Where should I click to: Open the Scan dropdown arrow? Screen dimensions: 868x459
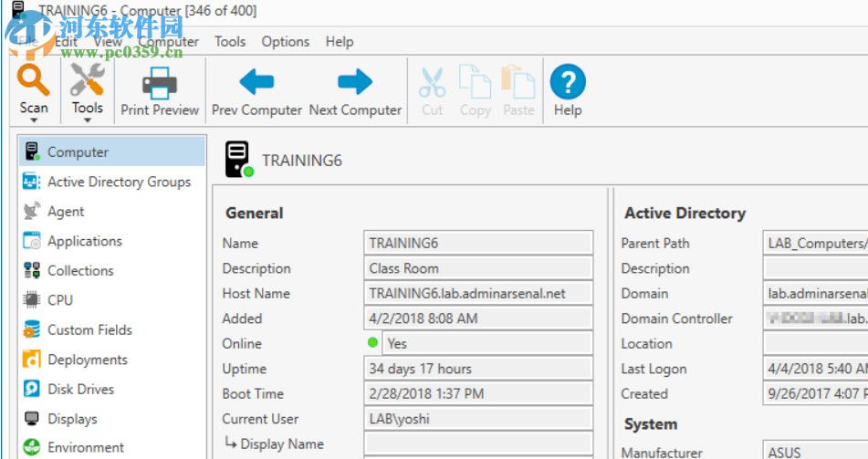point(34,120)
